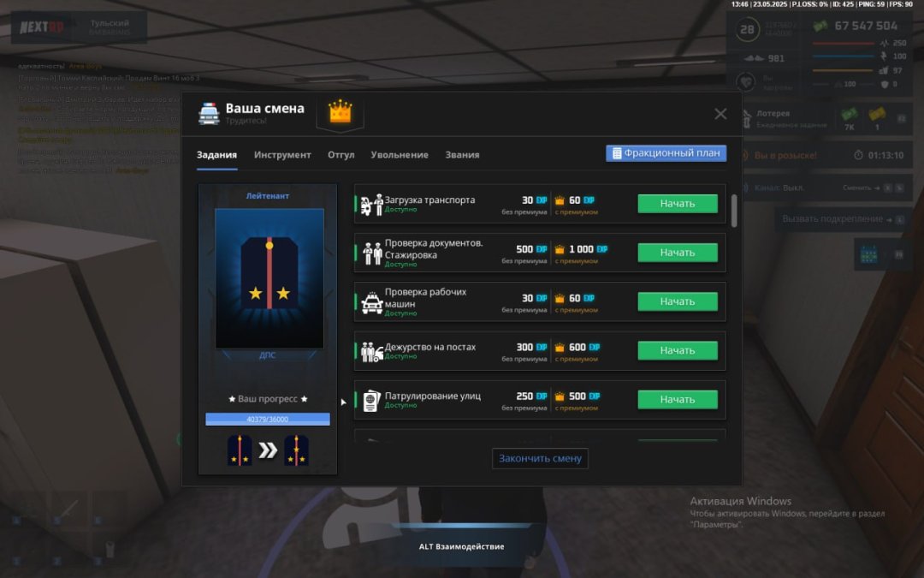Image resolution: width=924 pixels, height=578 pixels.
Task: Click the ДПС label under badge
Action: [x=268, y=355]
